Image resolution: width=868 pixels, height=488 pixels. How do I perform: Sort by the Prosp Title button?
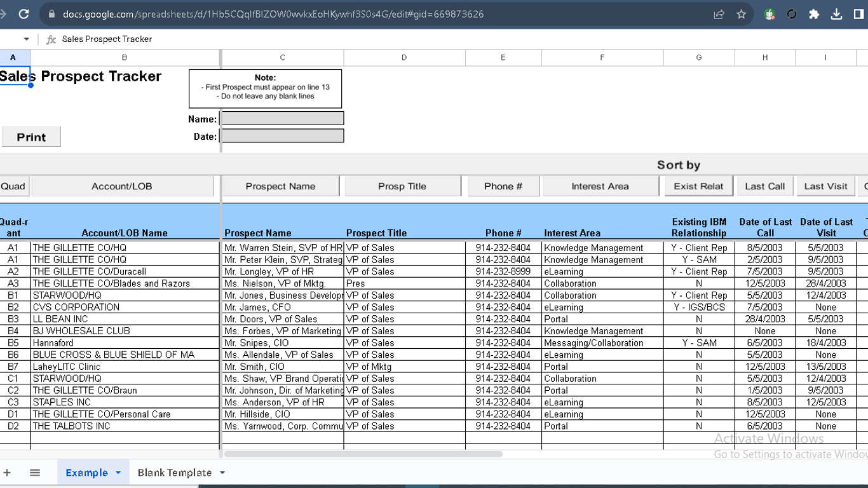point(402,186)
